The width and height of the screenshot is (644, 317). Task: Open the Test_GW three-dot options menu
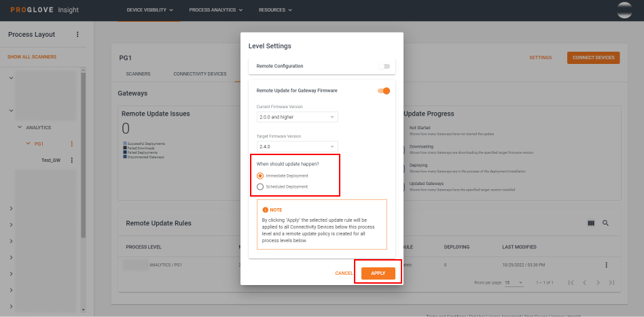click(72, 160)
